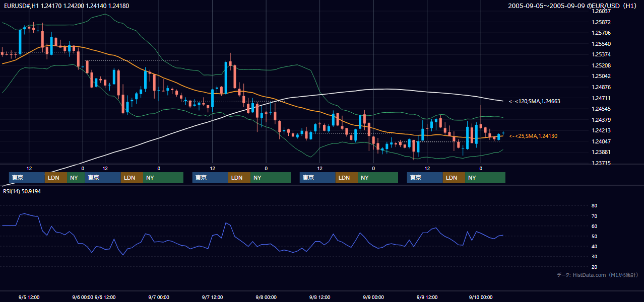Select price axis value 1.24047
This screenshot has height=302, width=644.
601,141
